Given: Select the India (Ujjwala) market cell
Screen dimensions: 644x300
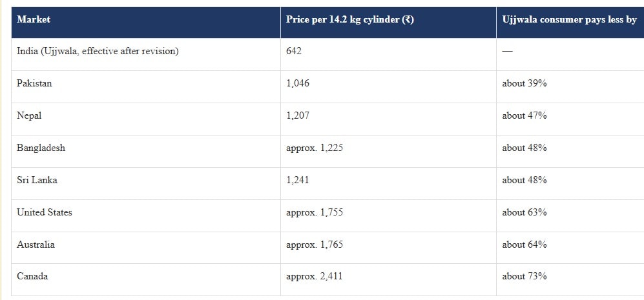Looking at the screenshot, I should (98, 52).
